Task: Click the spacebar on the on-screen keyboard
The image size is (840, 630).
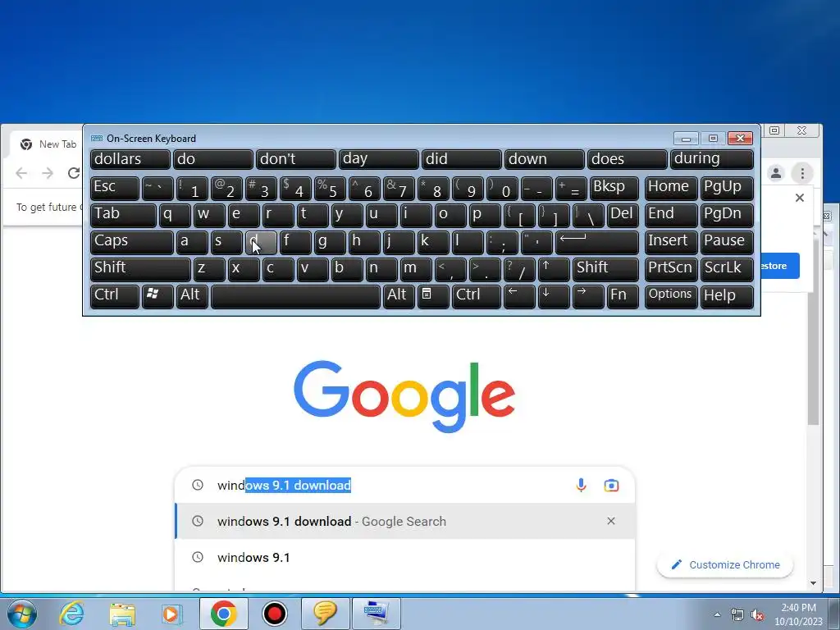Action: tap(295, 296)
